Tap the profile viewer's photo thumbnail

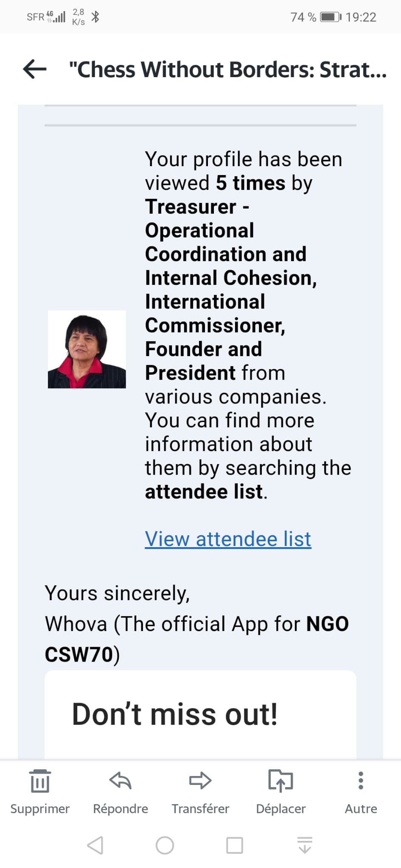87,349
